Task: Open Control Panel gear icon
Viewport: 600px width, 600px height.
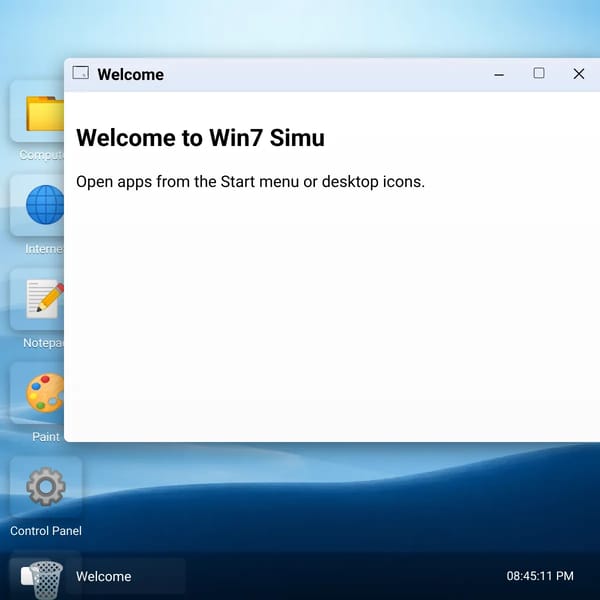Action: point(46,487)
